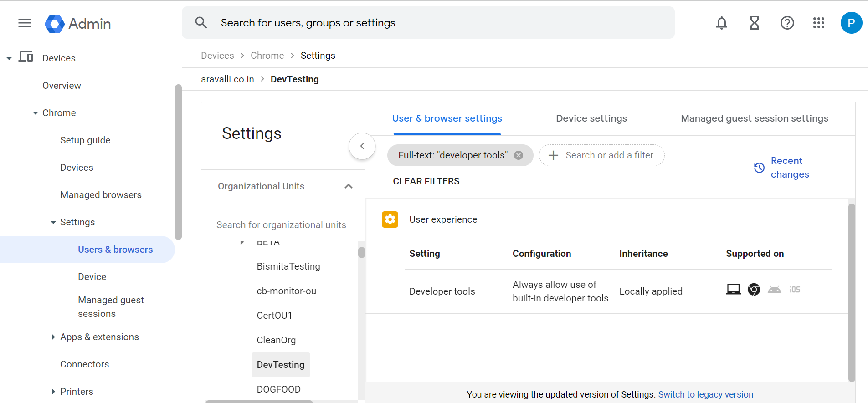Click the settings list vertical scrollbar
This screenshot has height=403, width=868.
coord(852,292)
